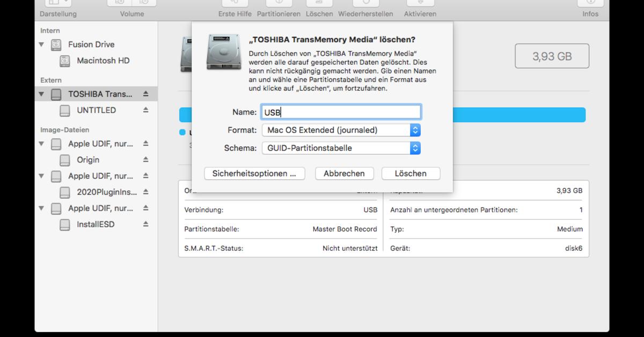This screenshot has height=337, width=644.
Task: Click the Anzahl an untergeordneten Partitionen label
Action: coord(454,210)
